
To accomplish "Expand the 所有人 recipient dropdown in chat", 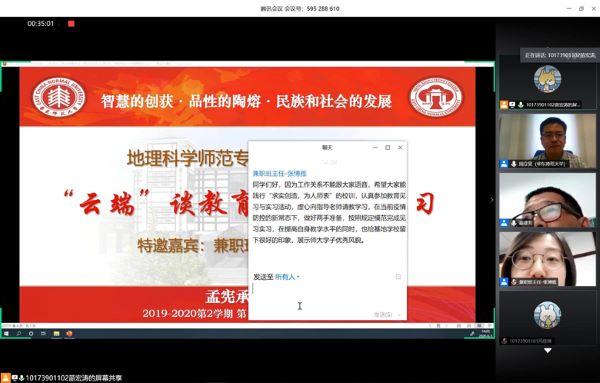I will click(287, 277).
